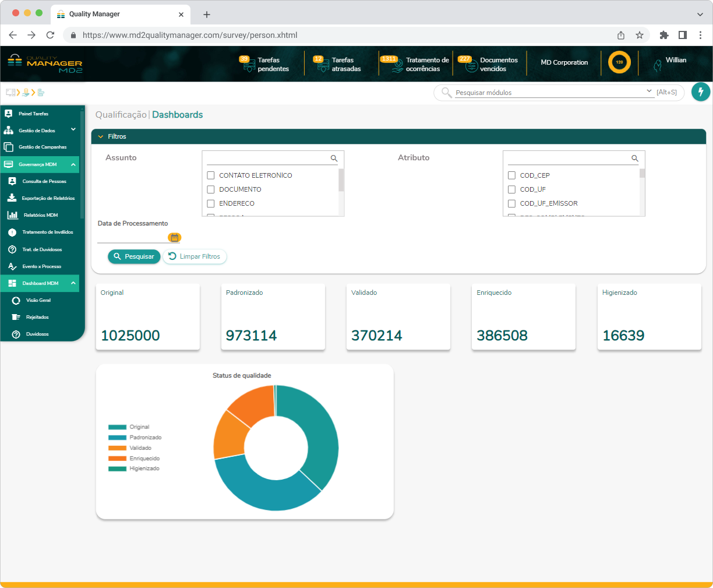Check the CONTATO ELETRONICO checkbox
The width and height of the screenshot is (713, 588).
(x=211, y=175)
